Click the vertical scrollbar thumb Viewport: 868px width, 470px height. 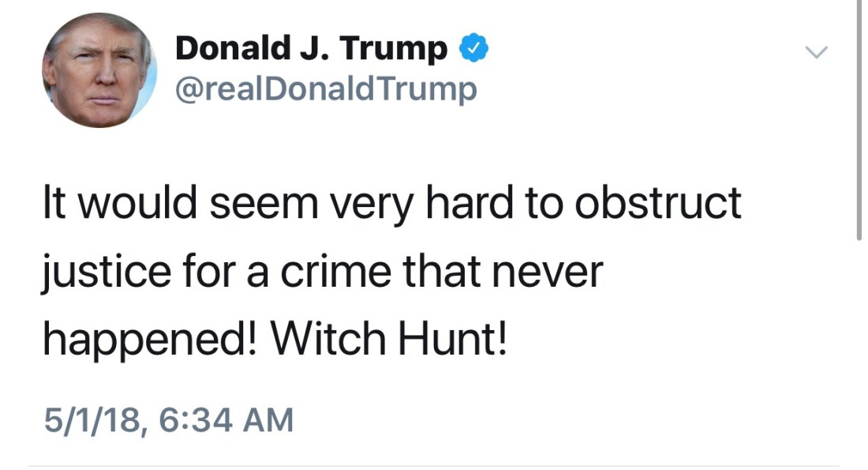[x=859, y=118]
